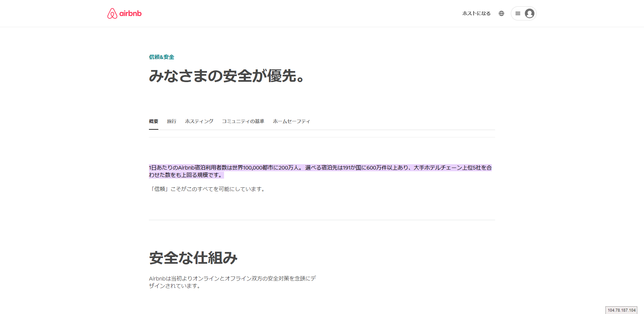
Task: Click the user profile avatar icon
Action: [530, 13]
